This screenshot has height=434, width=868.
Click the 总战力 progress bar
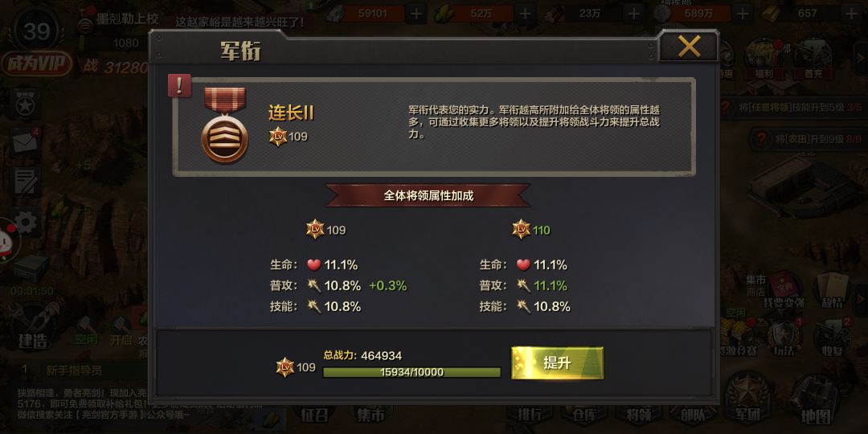point(411,372)
